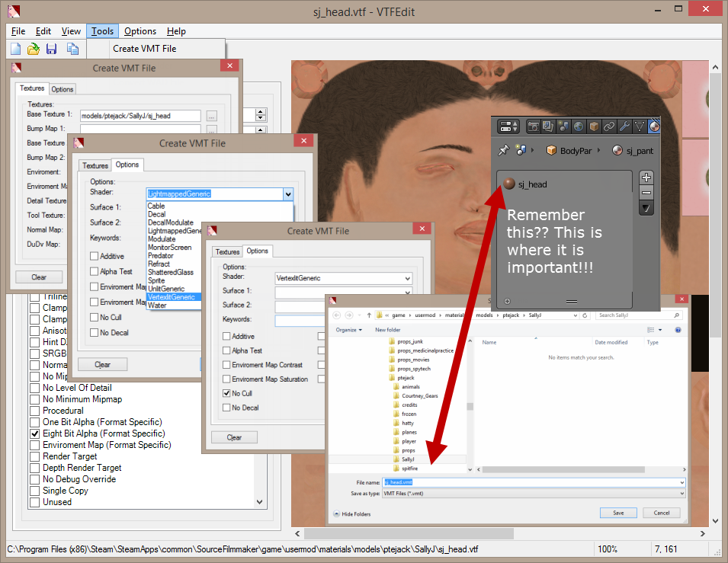Click the Refresh icon in address bar
The height and width of the screenshot is (563, 728).
585,315
